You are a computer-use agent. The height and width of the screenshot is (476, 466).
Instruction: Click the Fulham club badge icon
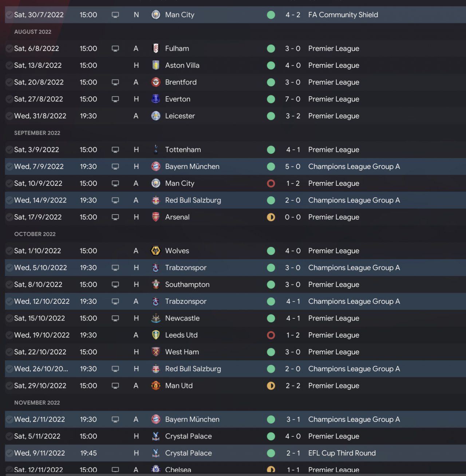tap(156, 48)
